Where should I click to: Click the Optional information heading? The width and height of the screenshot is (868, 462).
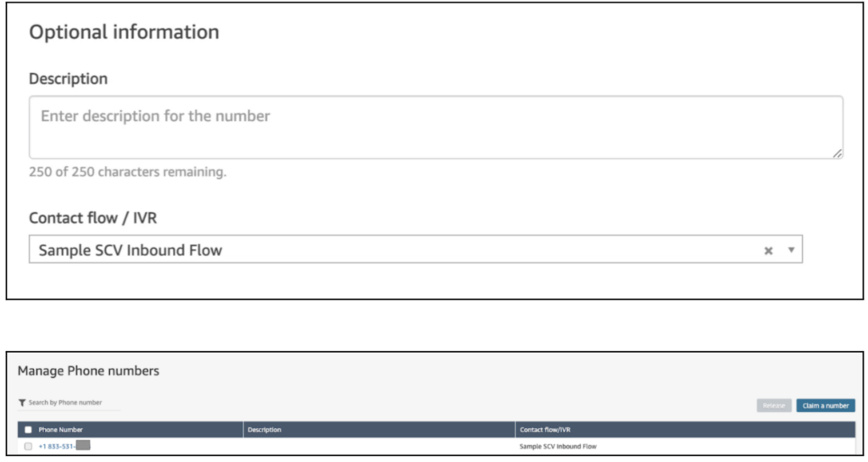point(124,32)
